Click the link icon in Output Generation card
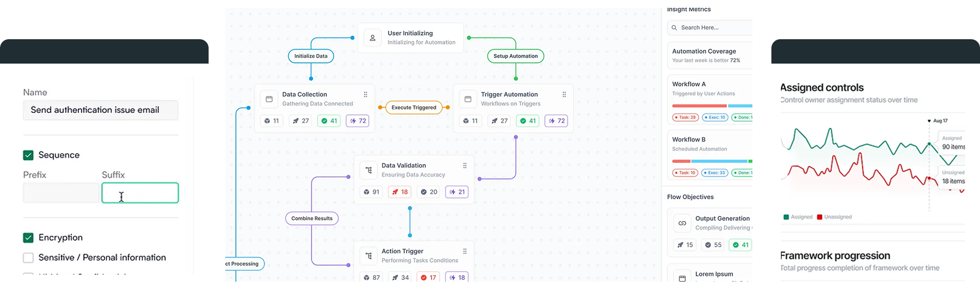Viewport: 980px width, 293px height. [x=682, y=223]
